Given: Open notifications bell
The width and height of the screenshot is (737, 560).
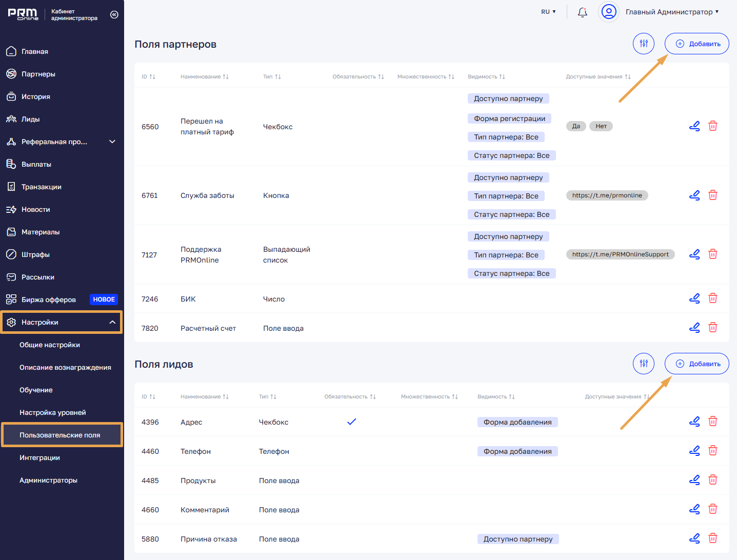Looking at the screenshot, I should click(x=582, y=12).
